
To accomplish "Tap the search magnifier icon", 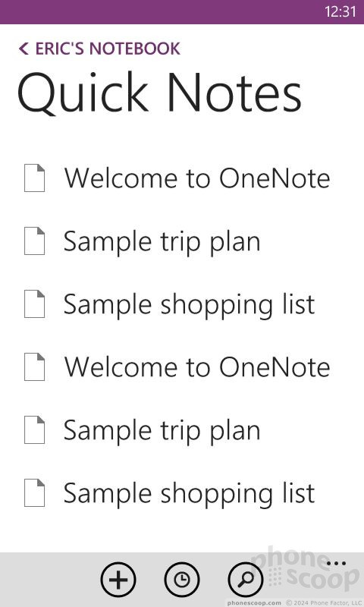I will (246, 580).
